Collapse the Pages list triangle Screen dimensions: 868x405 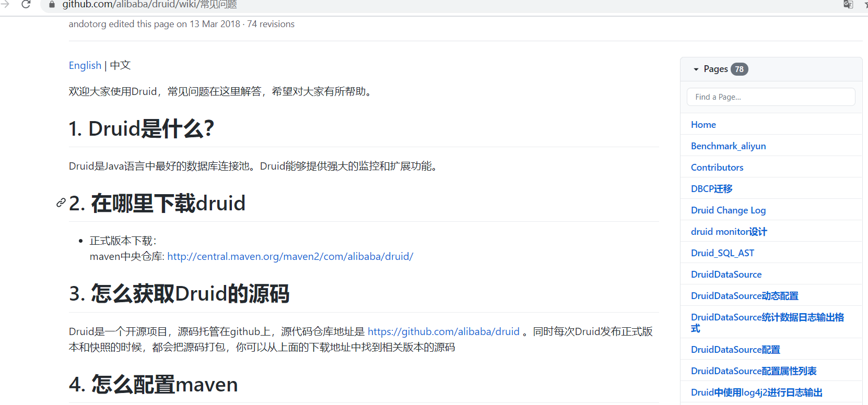click(x=696, y=69)
